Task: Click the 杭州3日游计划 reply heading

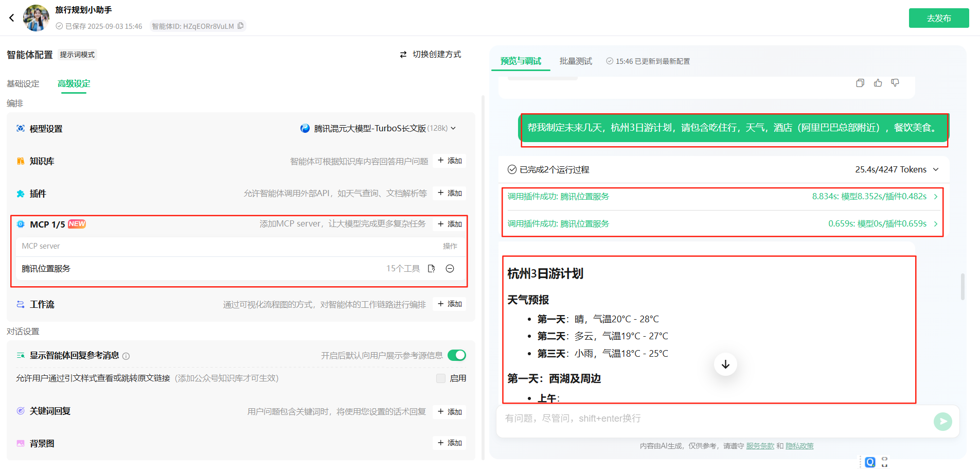Action: pos(545,273)
